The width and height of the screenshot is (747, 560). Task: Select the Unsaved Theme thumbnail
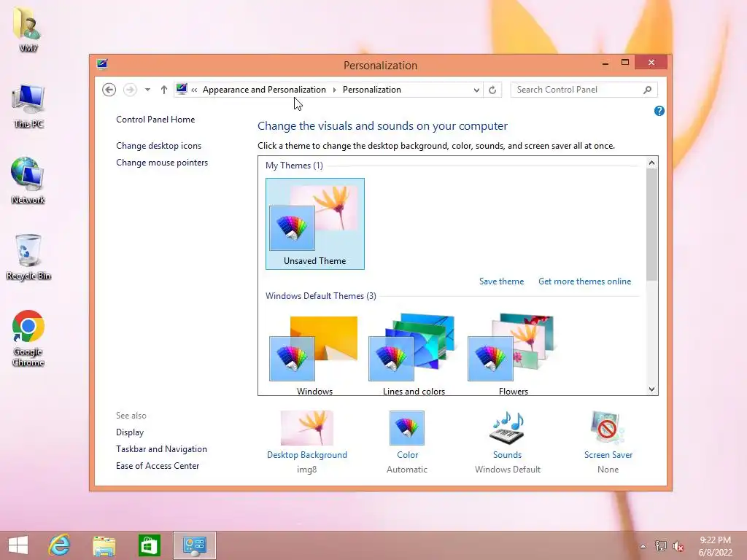(x=315, y=224)
